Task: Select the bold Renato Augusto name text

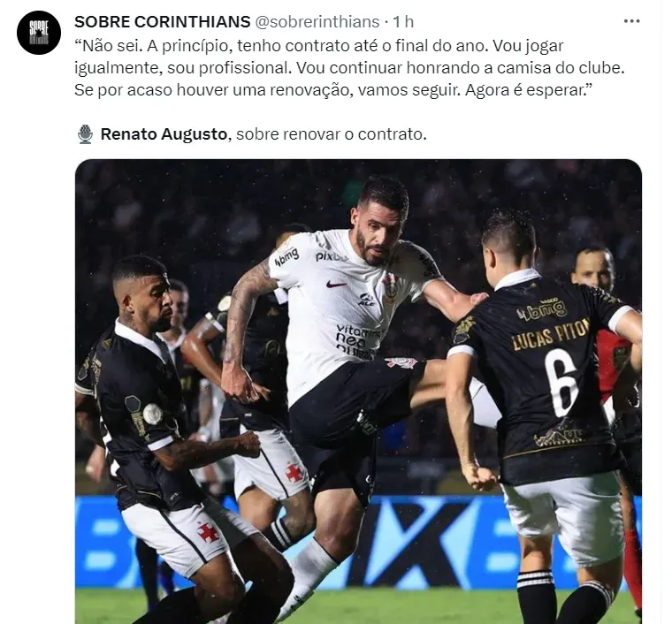Action: [x=164, y=134]
